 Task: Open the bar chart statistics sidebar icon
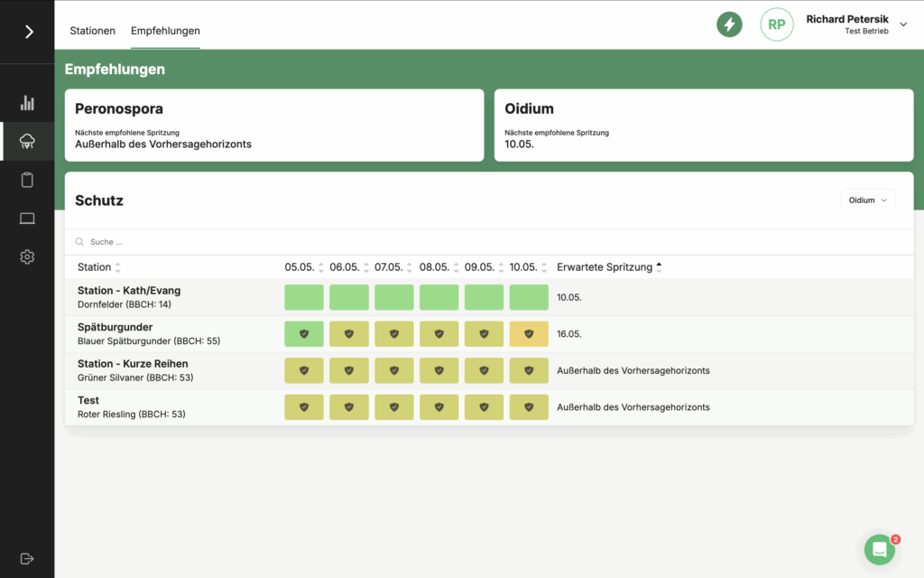[27, 103]
